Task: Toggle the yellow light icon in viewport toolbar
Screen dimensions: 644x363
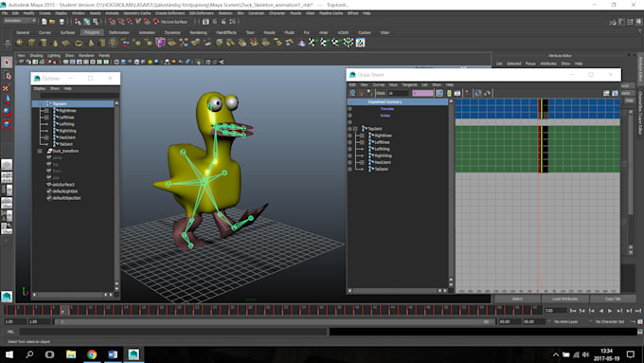Action: tap(150, 62)
